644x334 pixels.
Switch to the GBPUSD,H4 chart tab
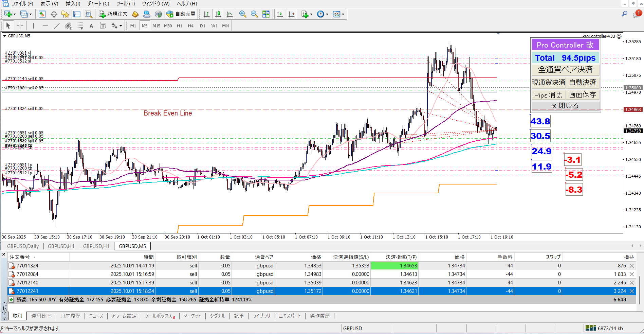[61, 246]
